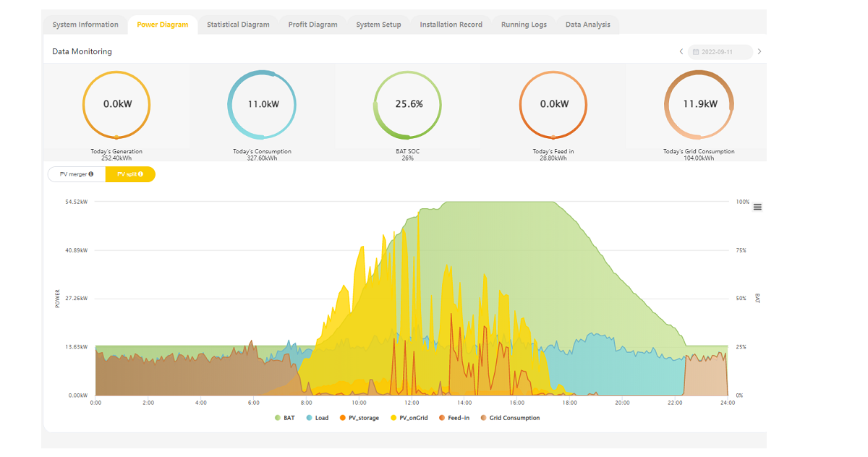This screenshot has height=457, width=868.
Task: Open the Profit Diagram tab
Action: 312,25
